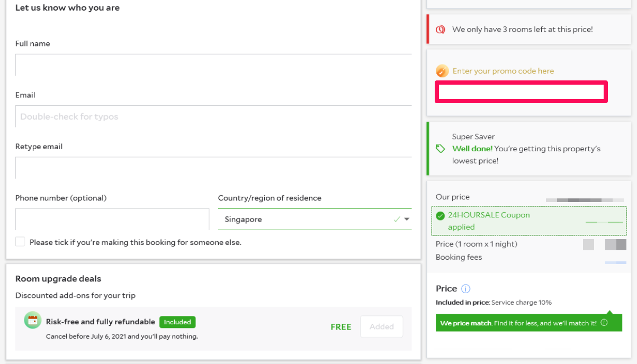This screenshot has width=637, height=364.
Task: Click the dropdown arrow in country field
Action: (x=407, y=220)
